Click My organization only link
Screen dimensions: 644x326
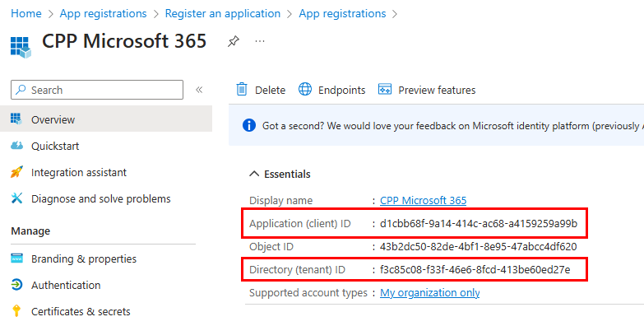[429, 293]
